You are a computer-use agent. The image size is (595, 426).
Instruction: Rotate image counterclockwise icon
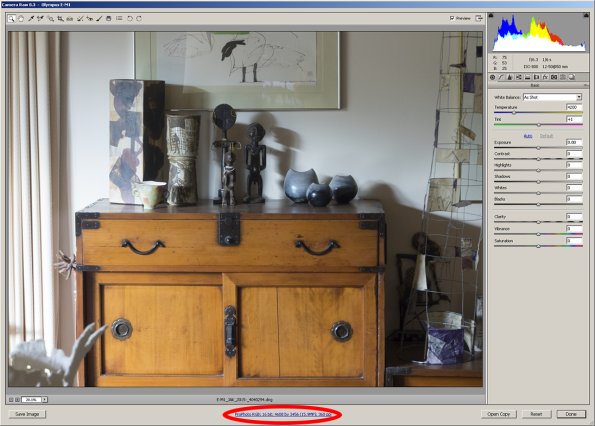tap(130, 19)
